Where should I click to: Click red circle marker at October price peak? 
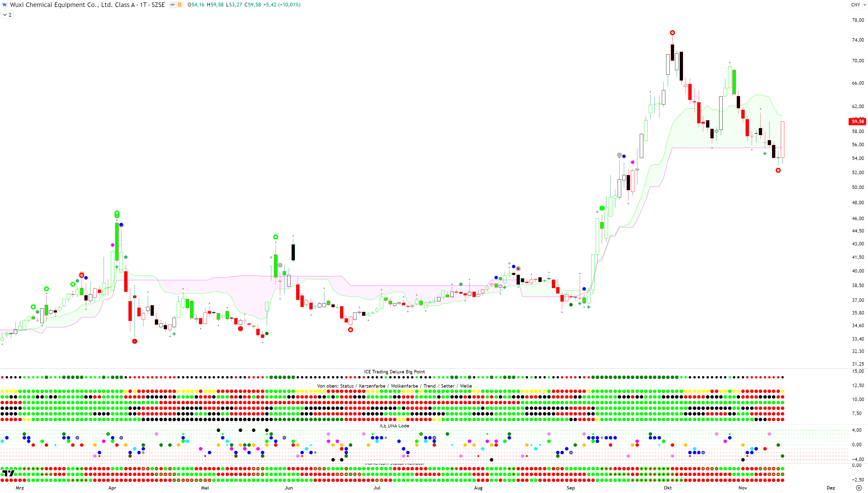[672, 33]
